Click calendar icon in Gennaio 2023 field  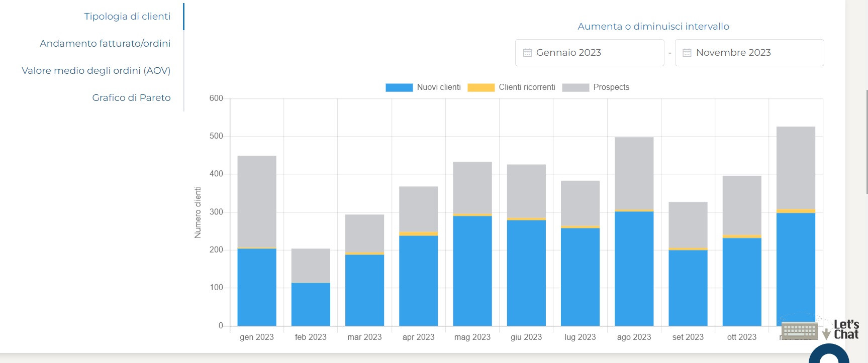click(527, 53)
